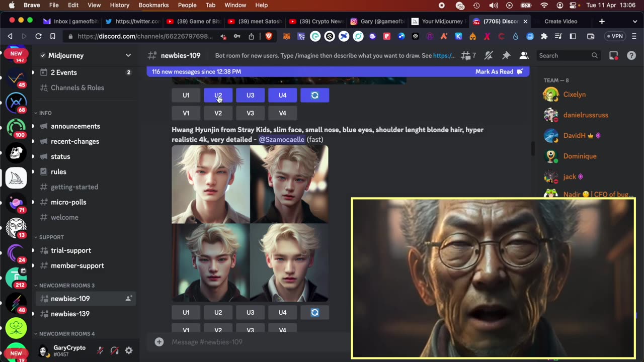Open the Window menu

point(235,5)
